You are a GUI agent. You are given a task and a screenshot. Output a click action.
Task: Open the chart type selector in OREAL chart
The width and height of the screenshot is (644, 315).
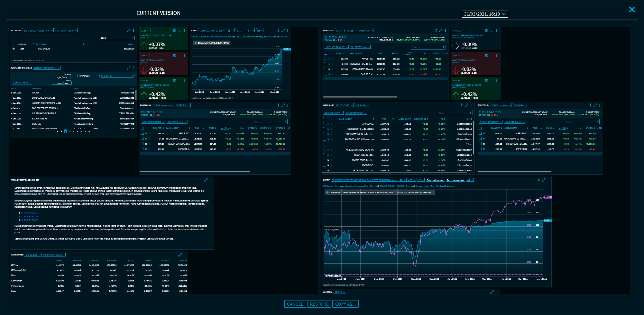coord(260,30)
